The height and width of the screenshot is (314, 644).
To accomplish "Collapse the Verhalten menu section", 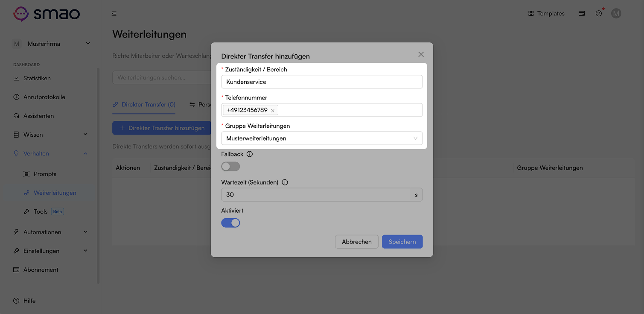I will click(51, 153).
